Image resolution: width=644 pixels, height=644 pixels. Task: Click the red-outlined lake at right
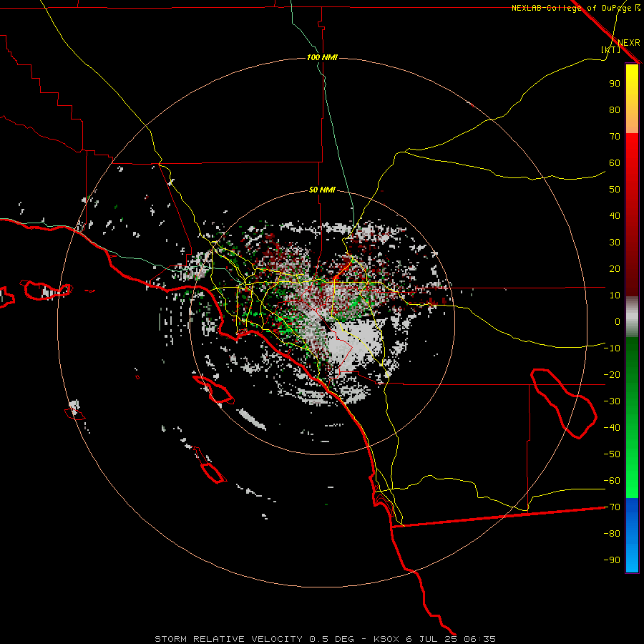(x=564, y=404)
